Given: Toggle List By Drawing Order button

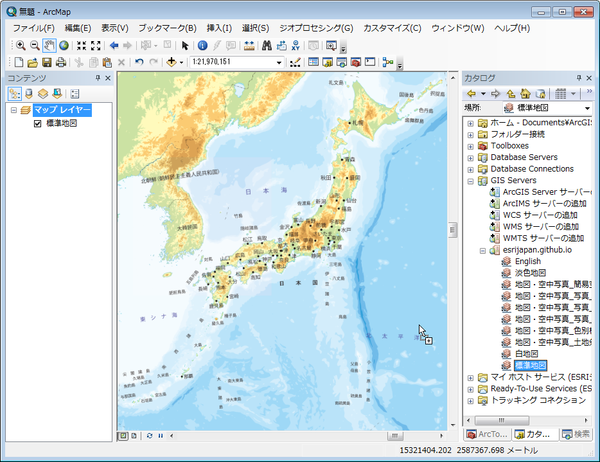Looking at the screenshot, I should (x=15, y=94).
